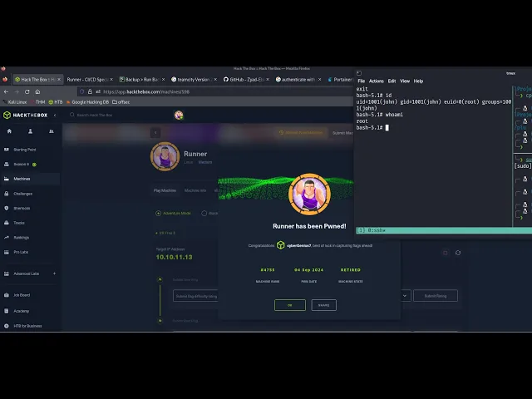532x399 pixels.
Task: Click OK in the Pwned dialog
Action: 290,305
